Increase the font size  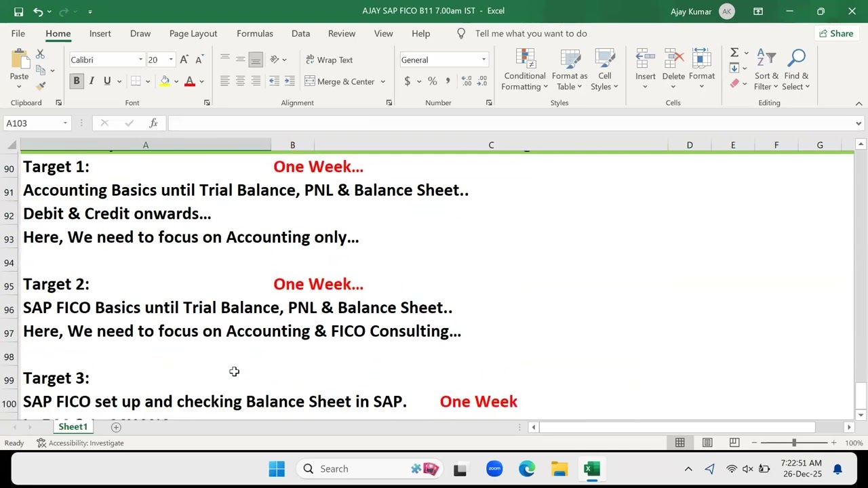(x=184, y=60)
